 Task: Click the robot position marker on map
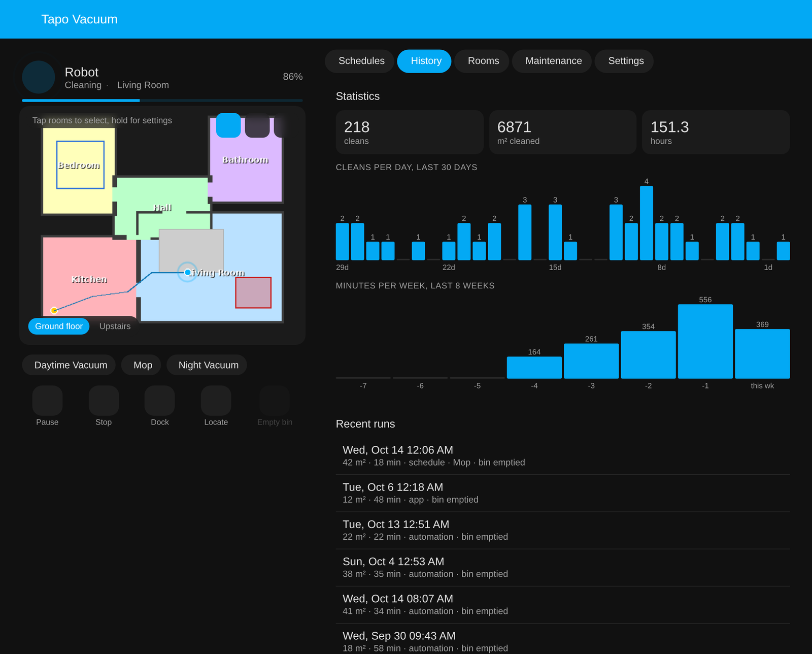point(187,273)
